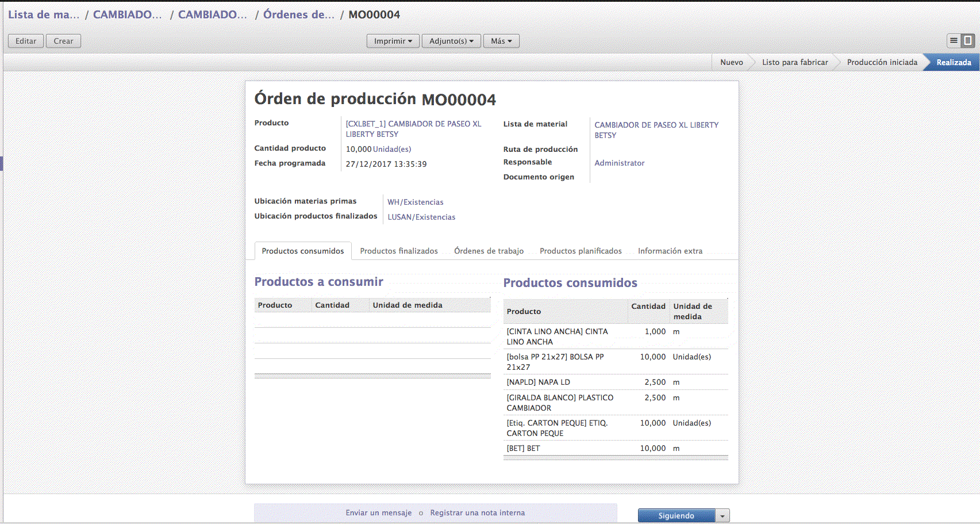Click the Siguiendo button

click(x=676, y=516)
